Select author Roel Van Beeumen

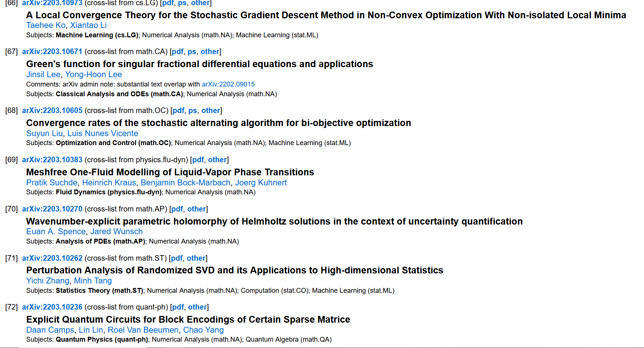tap(143, 330)
